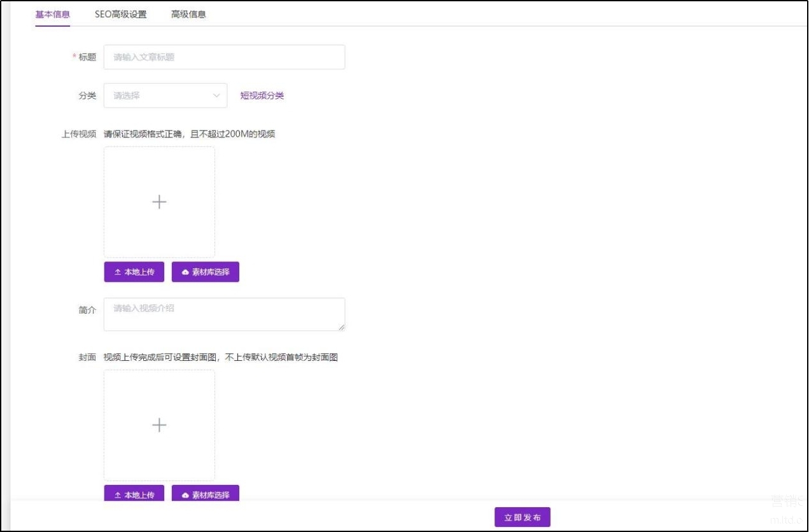Click the plus icon in video upload box

159,202
